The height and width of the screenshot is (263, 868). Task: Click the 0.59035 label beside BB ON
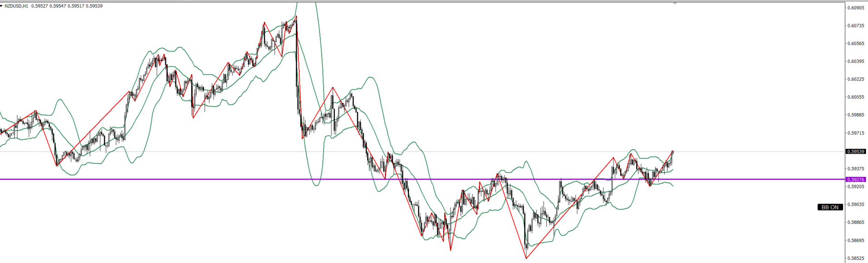click(x=856, y=204)
